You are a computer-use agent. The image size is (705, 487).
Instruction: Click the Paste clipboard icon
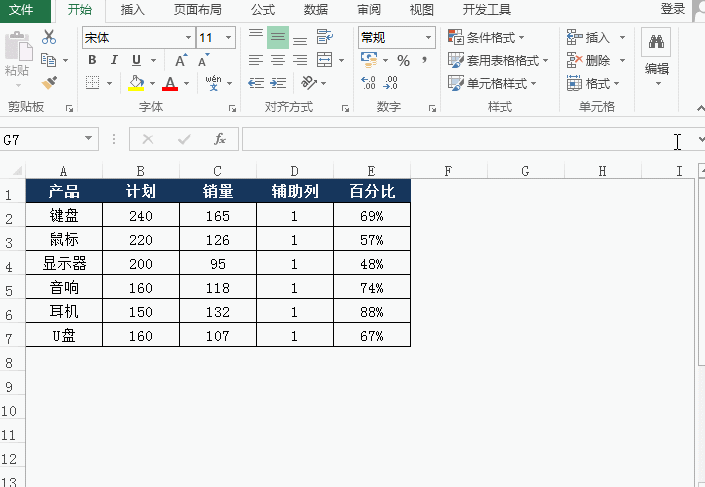(x=18, y=47)
